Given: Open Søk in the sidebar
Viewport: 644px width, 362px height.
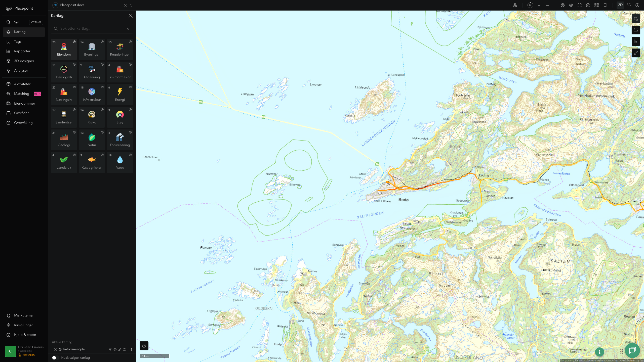Looking at the screenshot, I should pyautogui.click(x=24, y=22).
